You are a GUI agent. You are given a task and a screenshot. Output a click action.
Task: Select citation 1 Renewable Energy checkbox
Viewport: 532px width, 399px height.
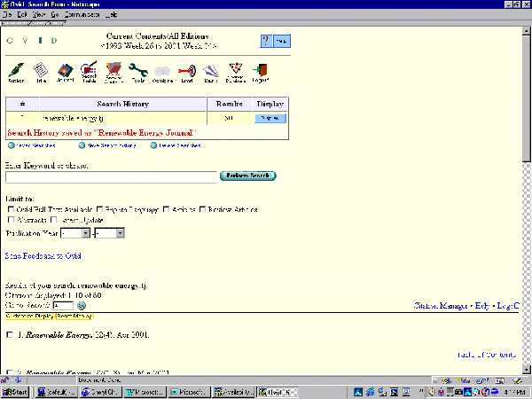(x=10, y=335)
